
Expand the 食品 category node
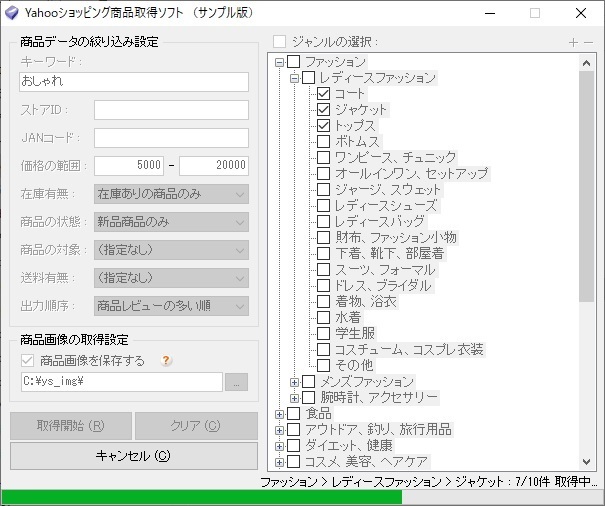point(279,414)
